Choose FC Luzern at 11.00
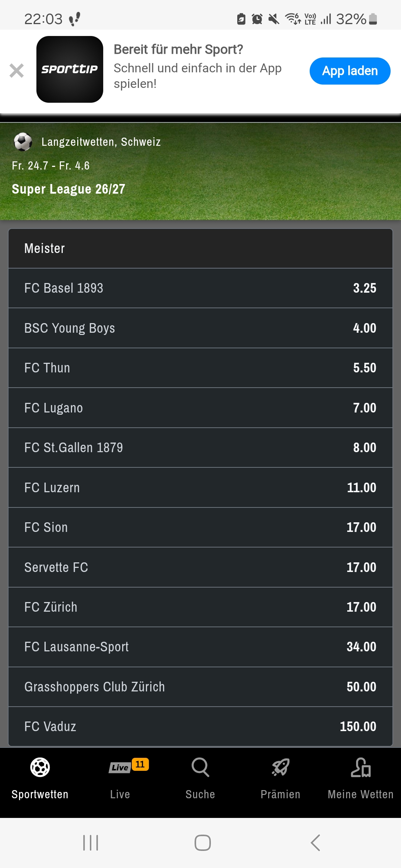This screenshot has width=401, height=868. pyautogui.click(x=200, y=488)
